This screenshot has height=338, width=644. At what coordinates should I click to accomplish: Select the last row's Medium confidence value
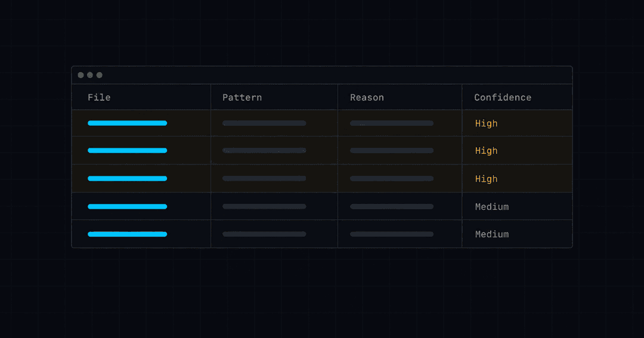(x=491, y=234)
